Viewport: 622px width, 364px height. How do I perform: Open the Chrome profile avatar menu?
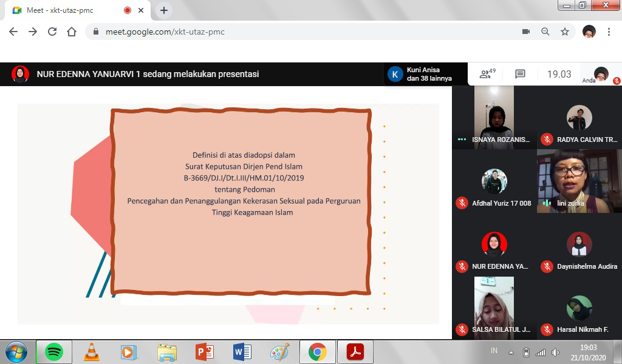[589, 32]
